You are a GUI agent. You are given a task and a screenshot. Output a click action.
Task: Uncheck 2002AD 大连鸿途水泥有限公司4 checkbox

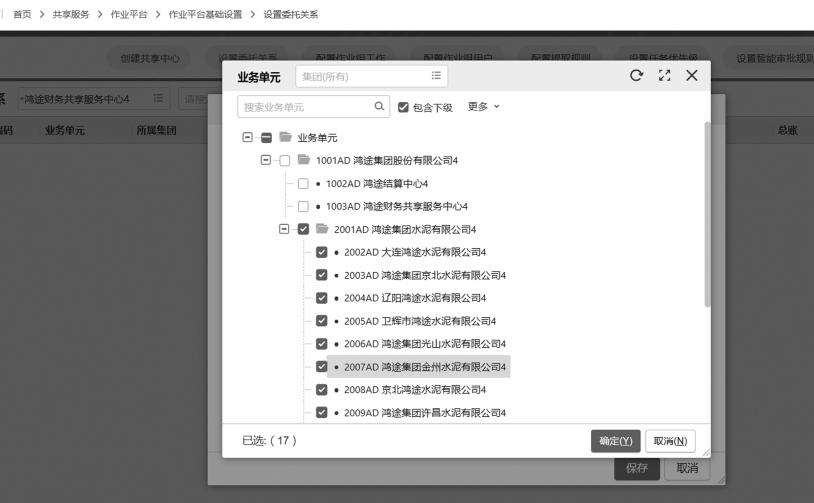point(321,252)
